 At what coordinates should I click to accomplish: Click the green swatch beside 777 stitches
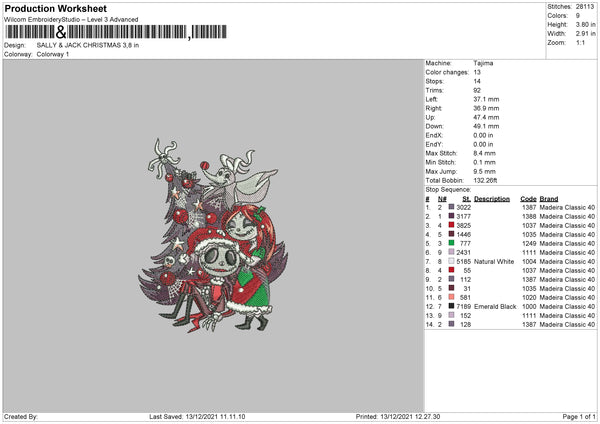pyautogui.click(x=451, y=243)
